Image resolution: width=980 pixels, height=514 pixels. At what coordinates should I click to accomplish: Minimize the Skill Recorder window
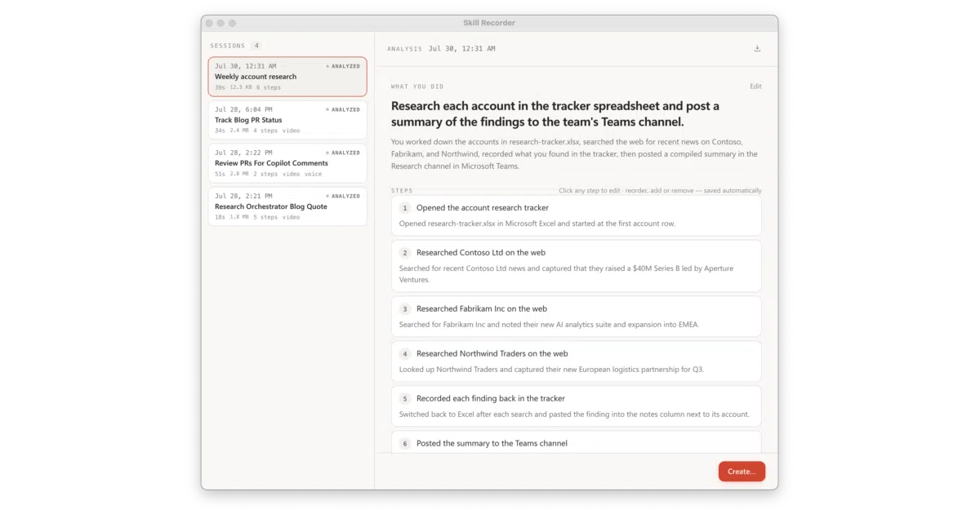coord(220,23)
